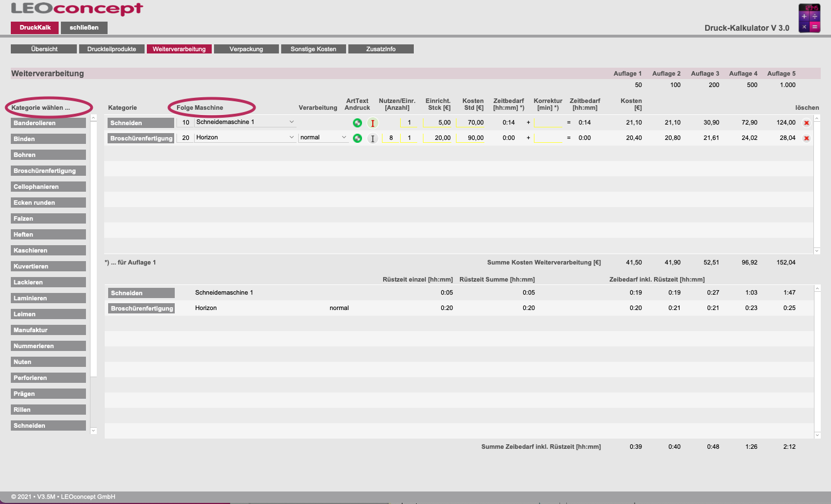831x504 pixels.
Task: Click the ArtText icon in Horizon row
Action: [x=373, y=138]
